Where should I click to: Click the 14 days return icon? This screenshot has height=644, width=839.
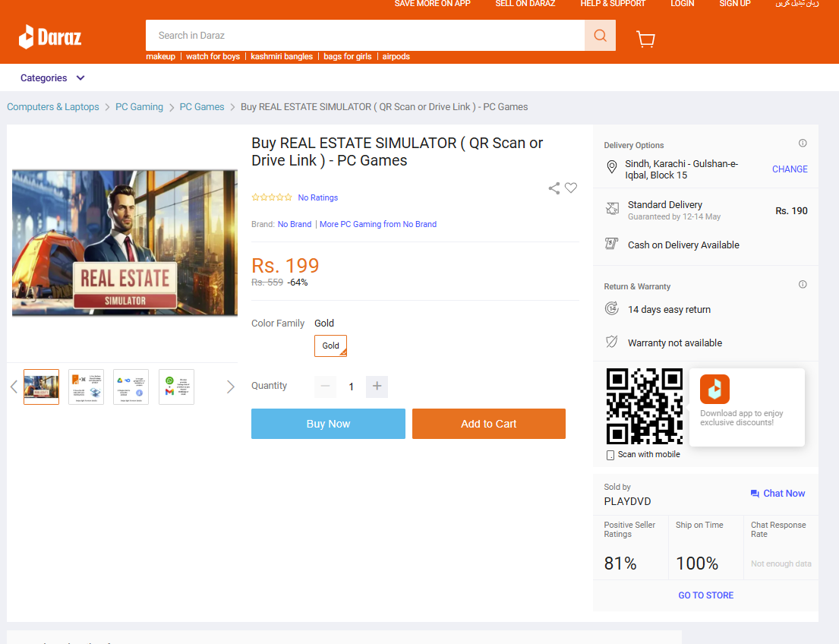611,308
